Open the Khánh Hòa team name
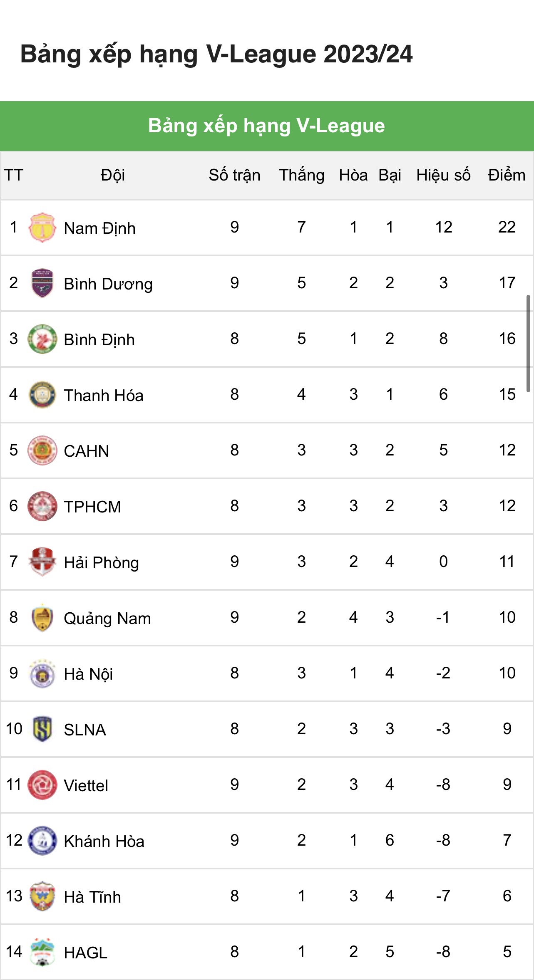This screenshot has width=534, height=980. (104, 841)
